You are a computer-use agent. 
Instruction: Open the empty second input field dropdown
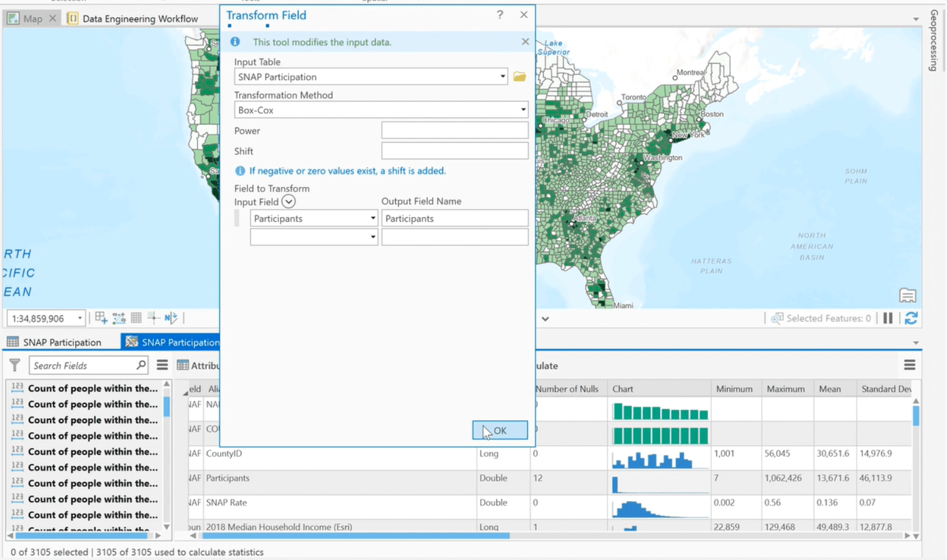(x=373, y=237)
